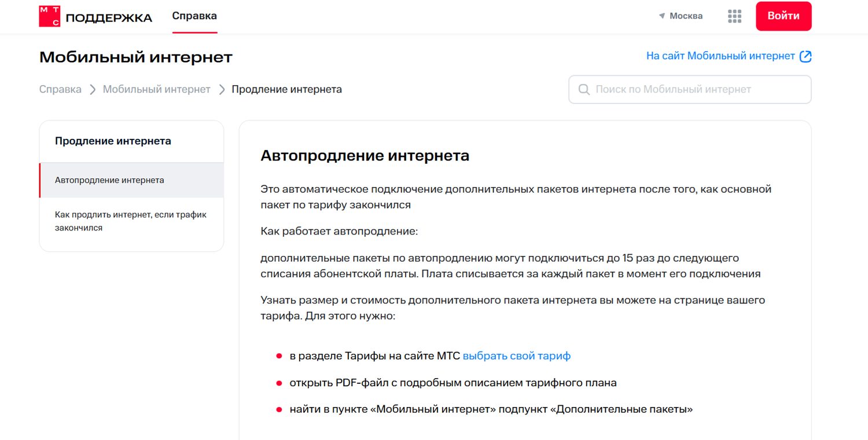This screenshot has height=440, width=868.
Task: Click the открыть PDF-файл bullet text
Action: point(453,383)
